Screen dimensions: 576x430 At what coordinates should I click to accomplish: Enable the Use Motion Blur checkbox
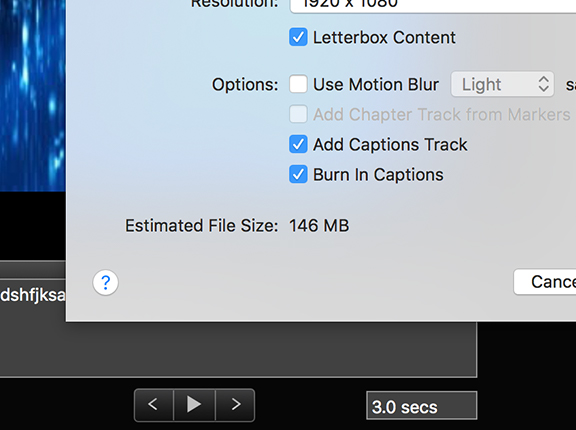(298, 84)
